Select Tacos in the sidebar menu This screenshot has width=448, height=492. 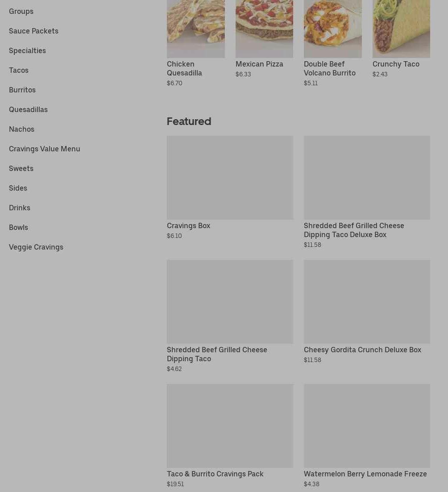coord(18,70)
